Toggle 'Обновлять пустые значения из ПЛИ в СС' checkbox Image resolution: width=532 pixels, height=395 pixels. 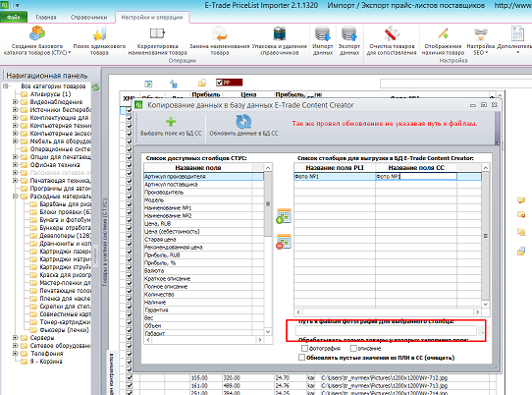301,358
